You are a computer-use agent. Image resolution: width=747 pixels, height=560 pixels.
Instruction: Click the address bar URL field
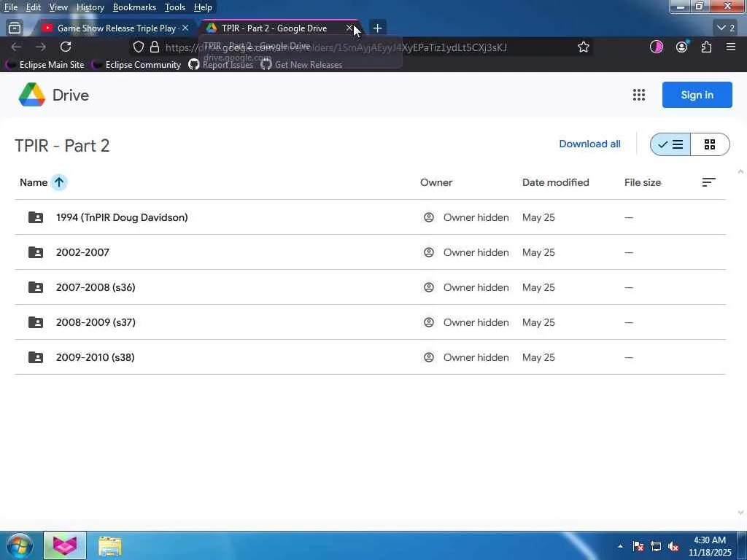point(361,47)
